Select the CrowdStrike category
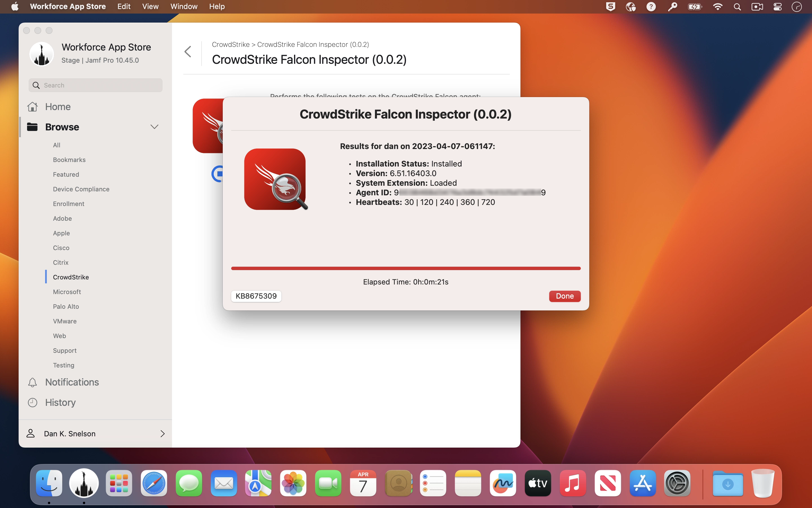This screenshot has height=508, width=812. [x=71, y=277]
